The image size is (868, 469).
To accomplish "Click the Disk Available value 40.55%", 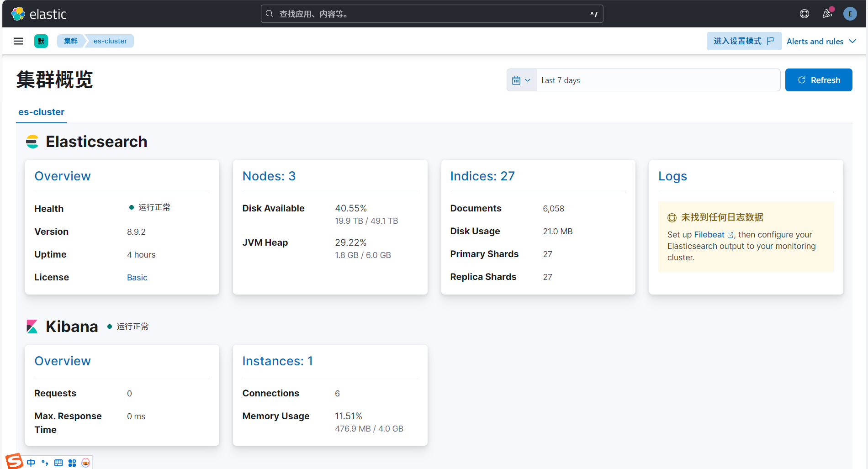I will coord(351,208).
